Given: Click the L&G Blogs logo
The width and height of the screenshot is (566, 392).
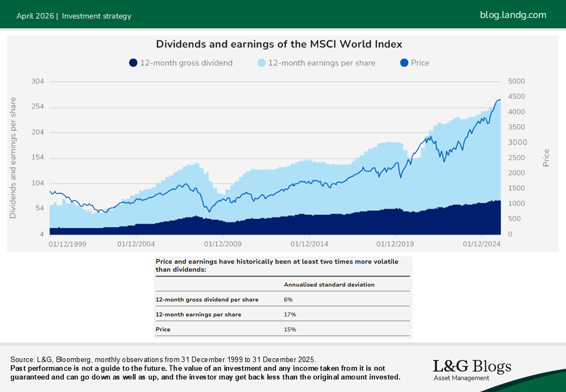Looking at the screenshot, I should tap(472, 370).
